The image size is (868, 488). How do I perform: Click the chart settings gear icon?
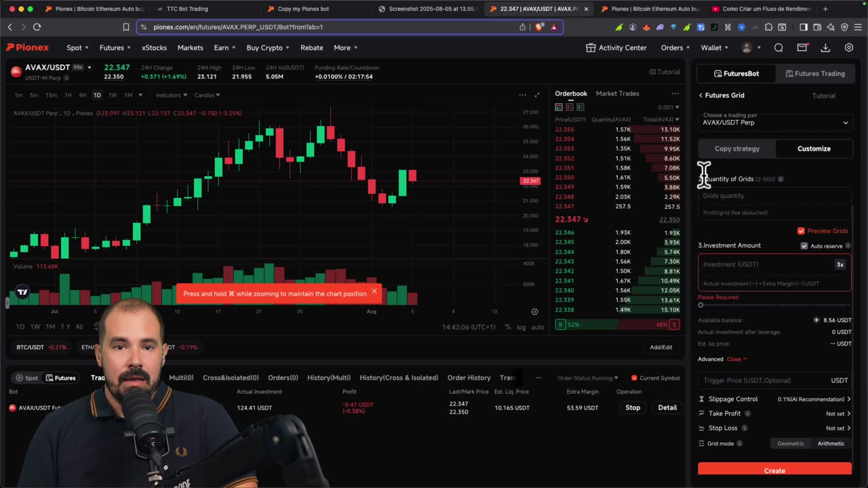point(534,312)
